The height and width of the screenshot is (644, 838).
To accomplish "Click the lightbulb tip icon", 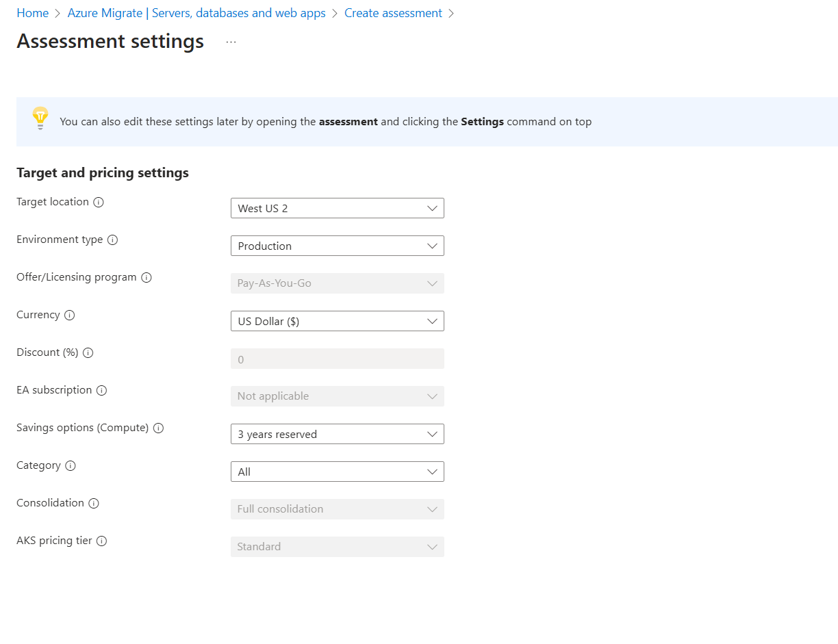I will click(40, 118).
